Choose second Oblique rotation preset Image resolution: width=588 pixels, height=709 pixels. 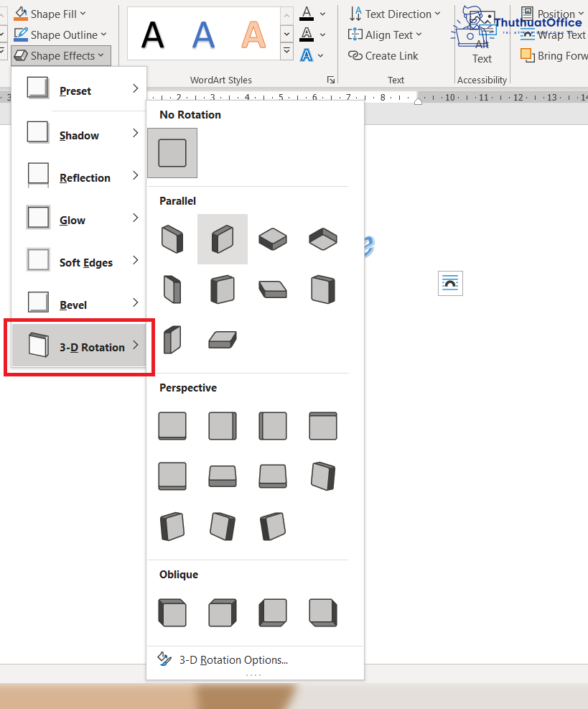(223, 613)
